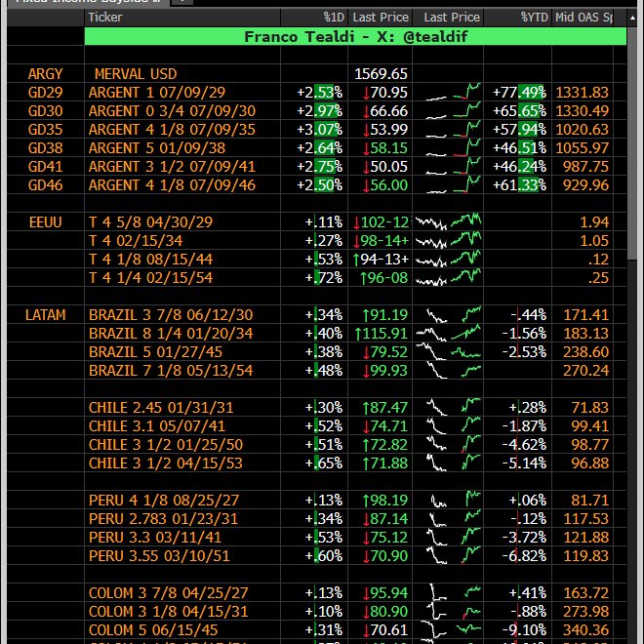Image resolution: width=644 pixels, height=644 pixels.
Task: Open bond CHILE 3 1/2 04/15/53
Action: 166,463
